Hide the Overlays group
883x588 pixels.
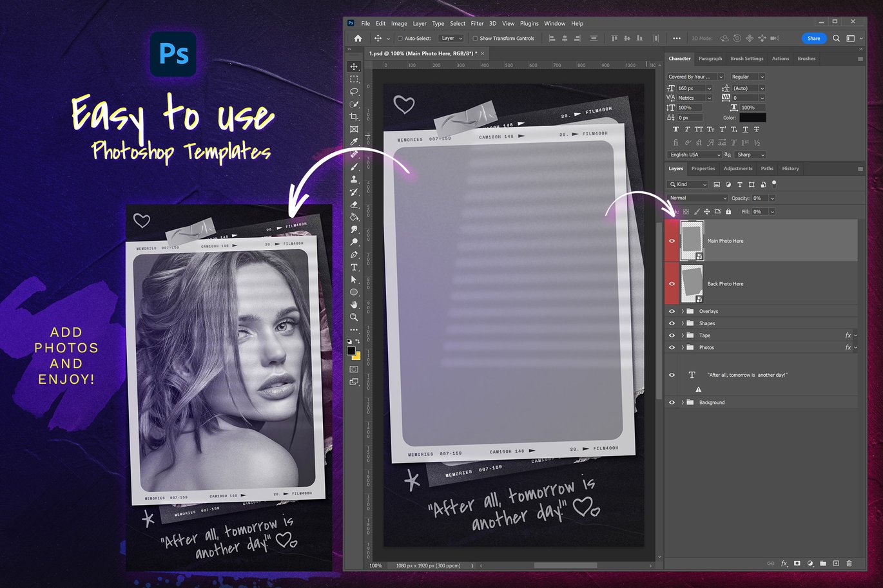(x=672, y=311)
